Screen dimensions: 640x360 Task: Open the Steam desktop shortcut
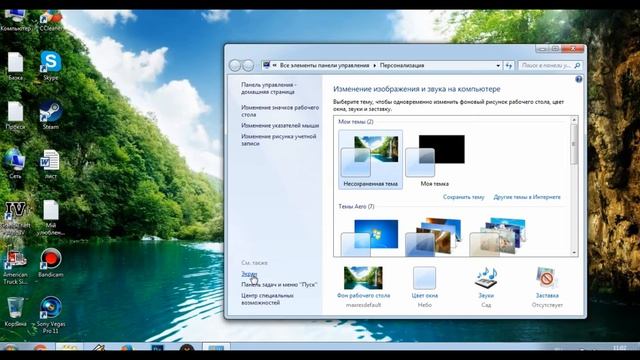coord(51,116)
